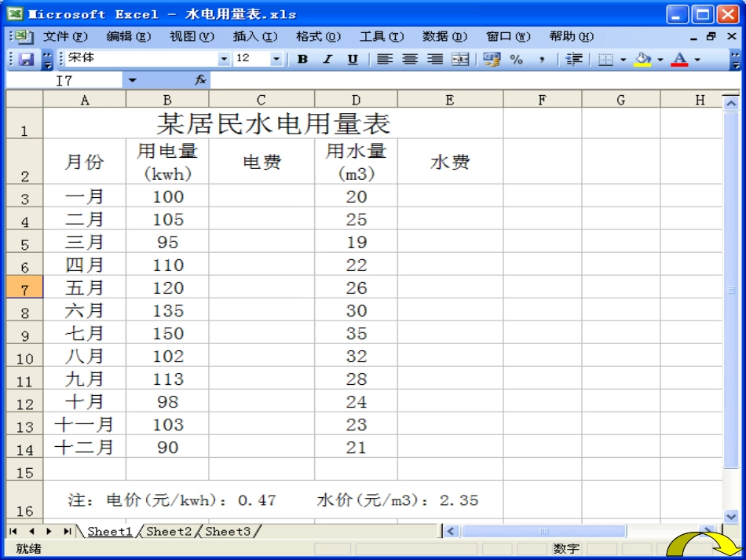This screenshot has height=560, width=746.
Task: Open Borders dropdown arrow
Action: (x=623, y=60)
